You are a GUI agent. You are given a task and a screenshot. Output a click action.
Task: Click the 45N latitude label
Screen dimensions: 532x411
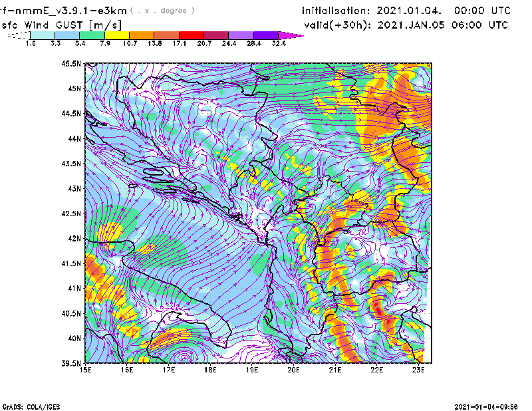(74, 88)
